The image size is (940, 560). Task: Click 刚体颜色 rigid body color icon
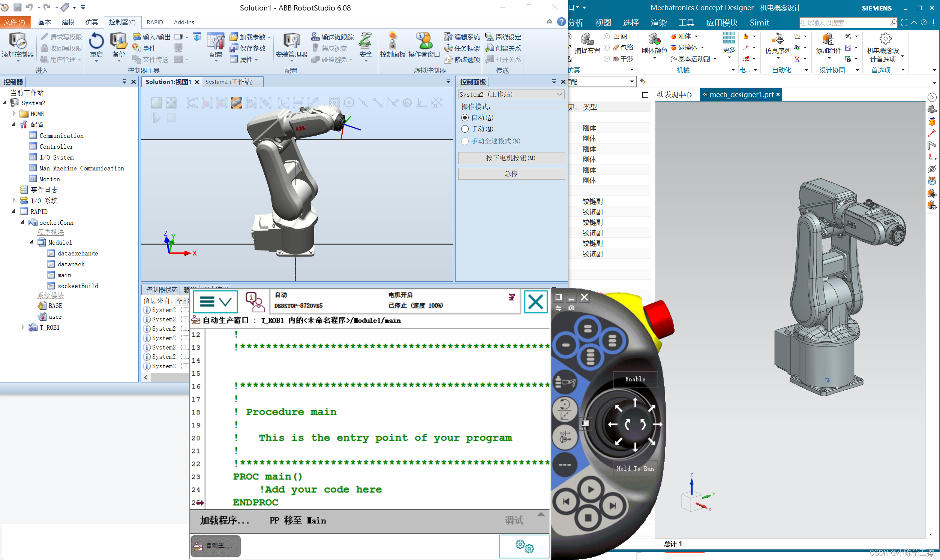tap(654, 40)
